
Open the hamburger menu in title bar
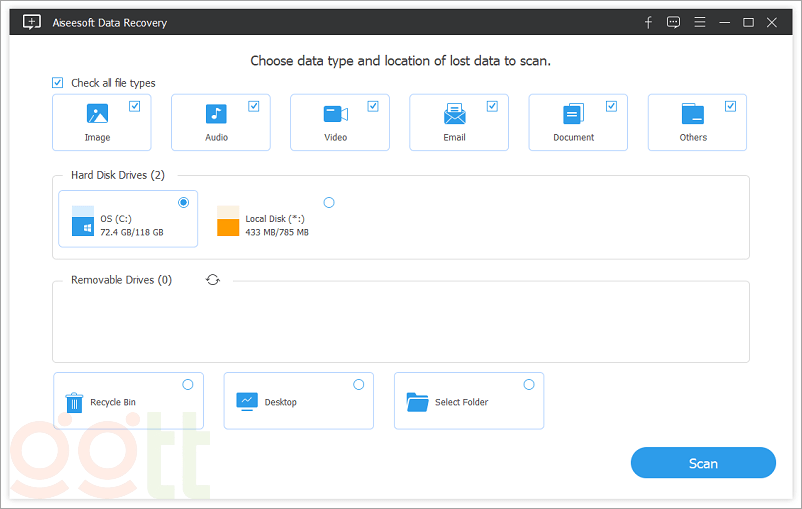point(699,21)
